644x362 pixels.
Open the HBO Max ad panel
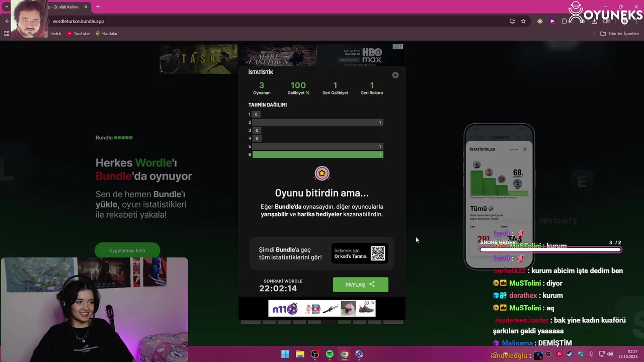pyautogui.click(x=361, y=55)
